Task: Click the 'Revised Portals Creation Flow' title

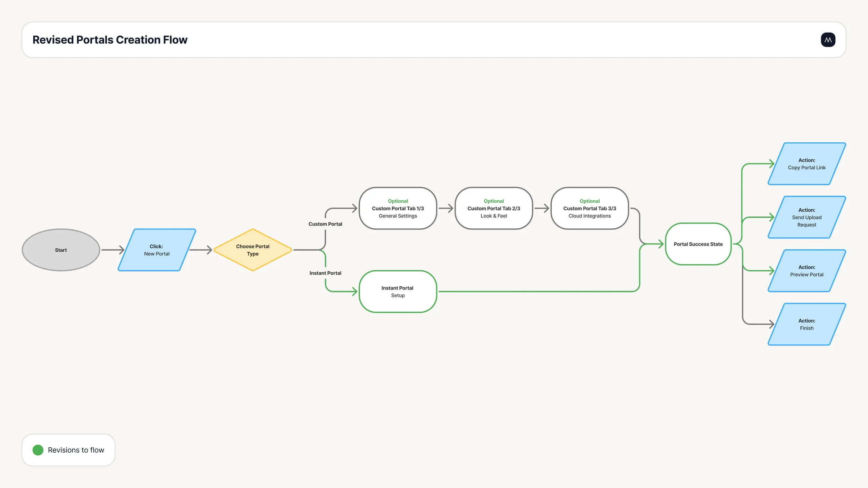Action: 110,40
